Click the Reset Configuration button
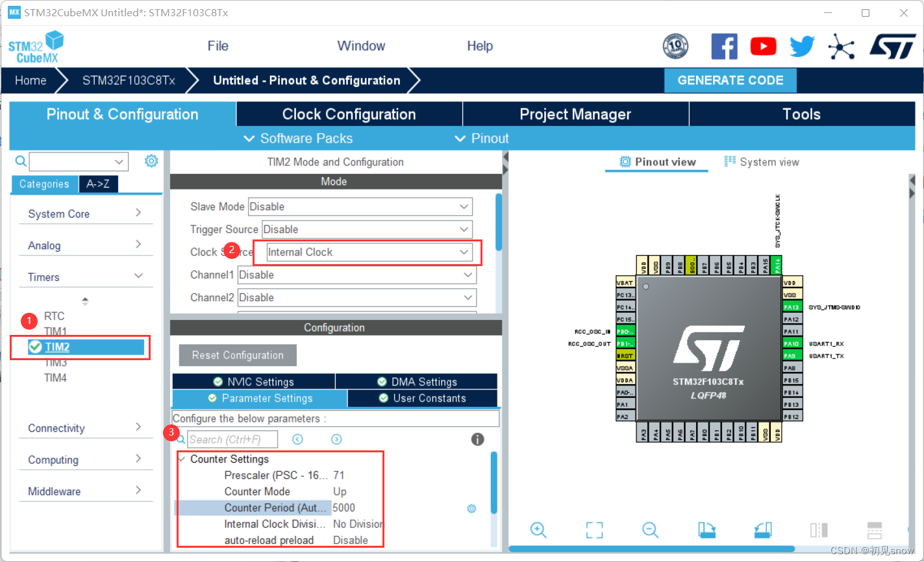Screen dimensions: 924x562 tap(238, 355)
